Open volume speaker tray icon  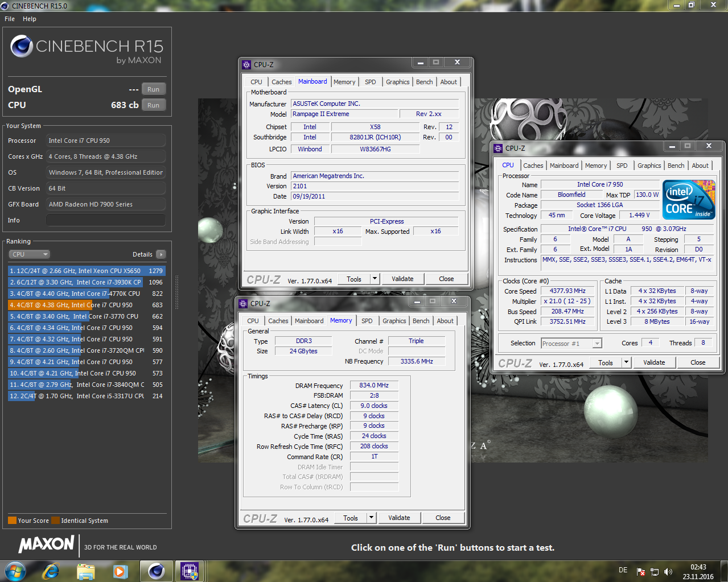coord(668,572)
